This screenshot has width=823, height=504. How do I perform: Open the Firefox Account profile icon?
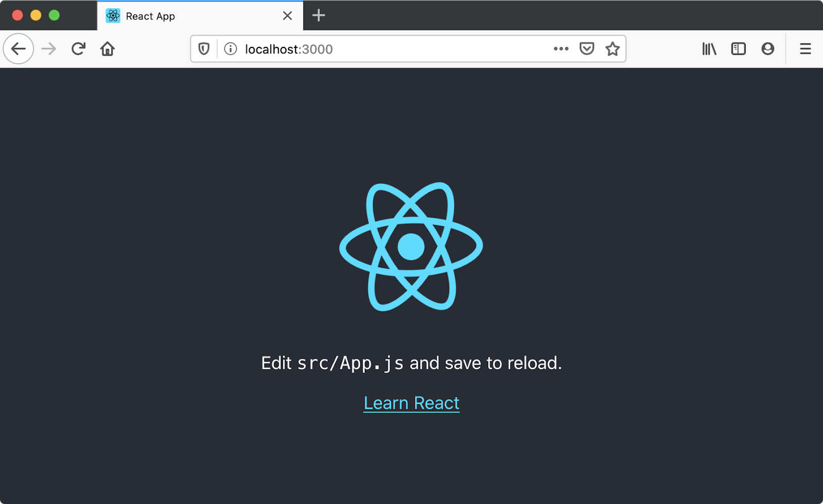coord(767,49)
